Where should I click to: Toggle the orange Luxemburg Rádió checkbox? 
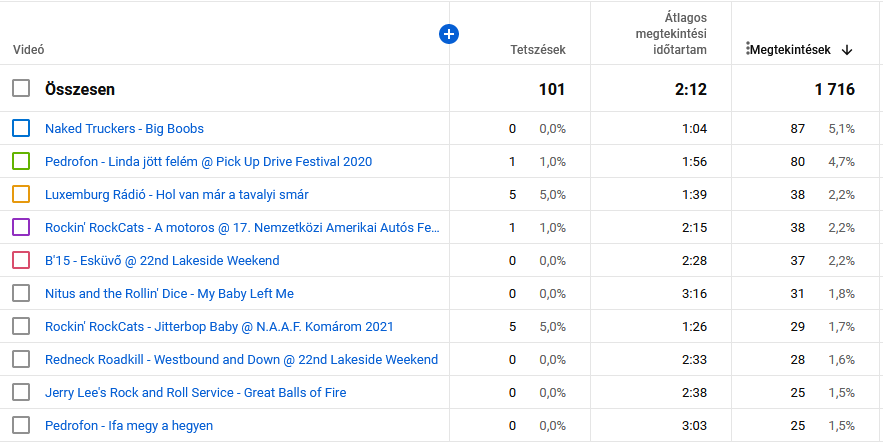click(21, 194)
